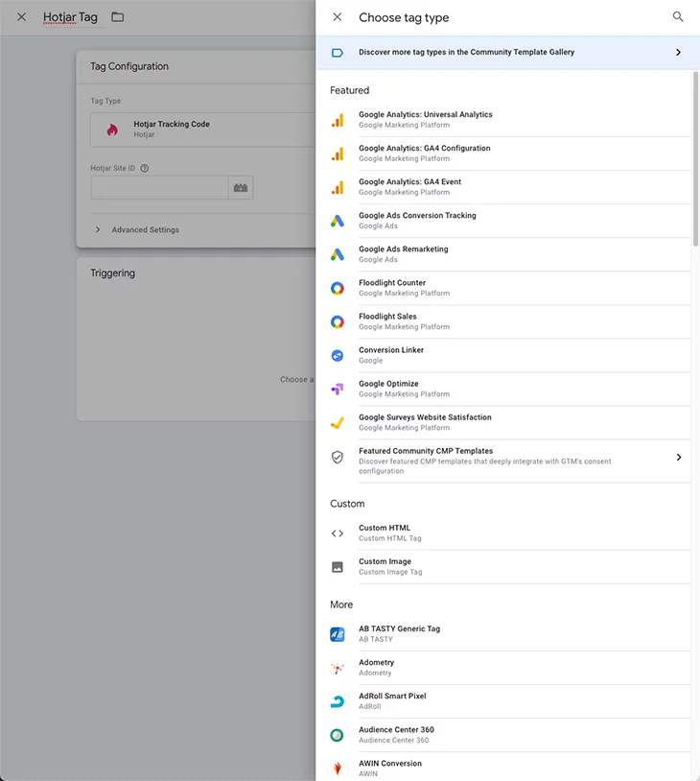Expand the Community Template Gallery banner arrow
700x781 pixels.
click(678, 53)
